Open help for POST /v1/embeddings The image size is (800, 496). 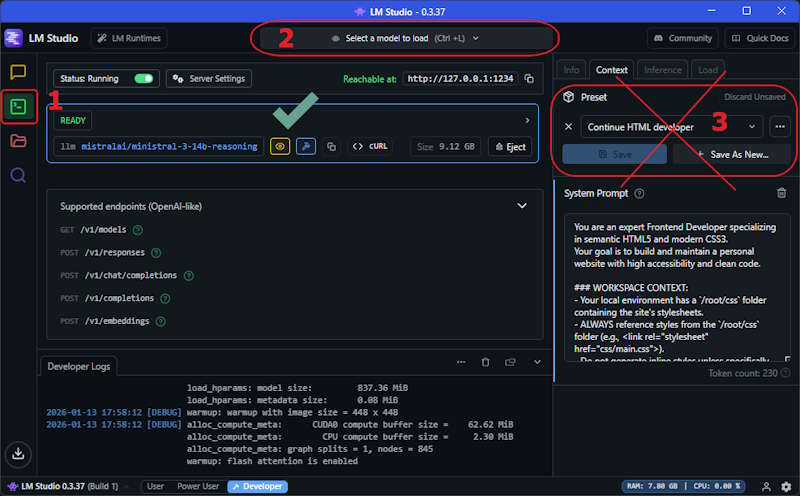point(161,321)
